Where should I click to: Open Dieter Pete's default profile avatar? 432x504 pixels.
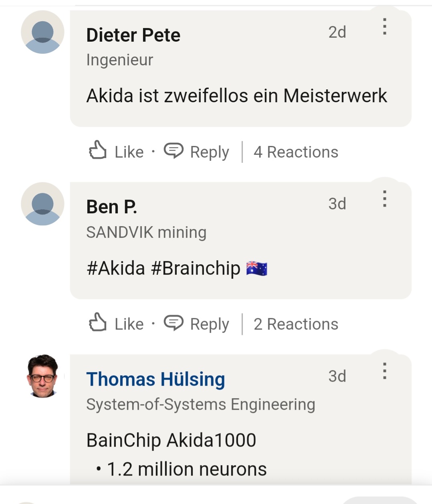click(x=42, y=32)
